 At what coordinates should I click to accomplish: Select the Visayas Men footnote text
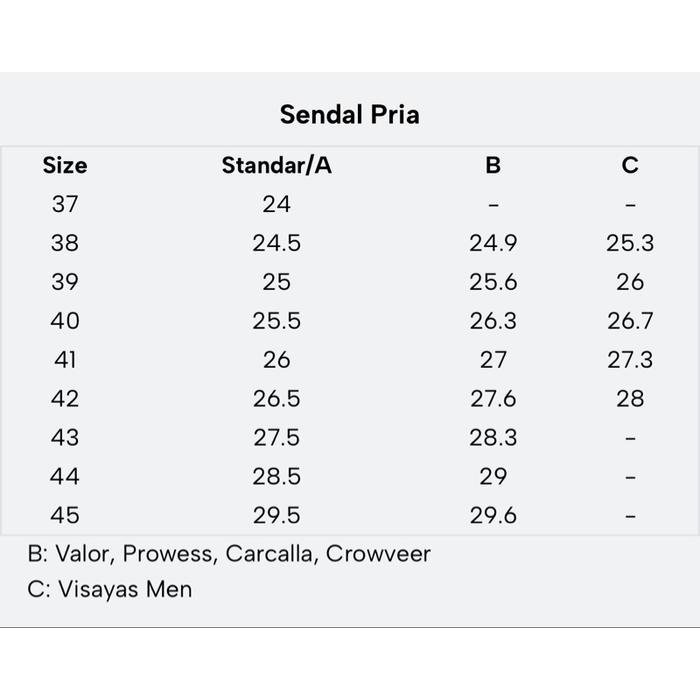click(x=110, y=589)
